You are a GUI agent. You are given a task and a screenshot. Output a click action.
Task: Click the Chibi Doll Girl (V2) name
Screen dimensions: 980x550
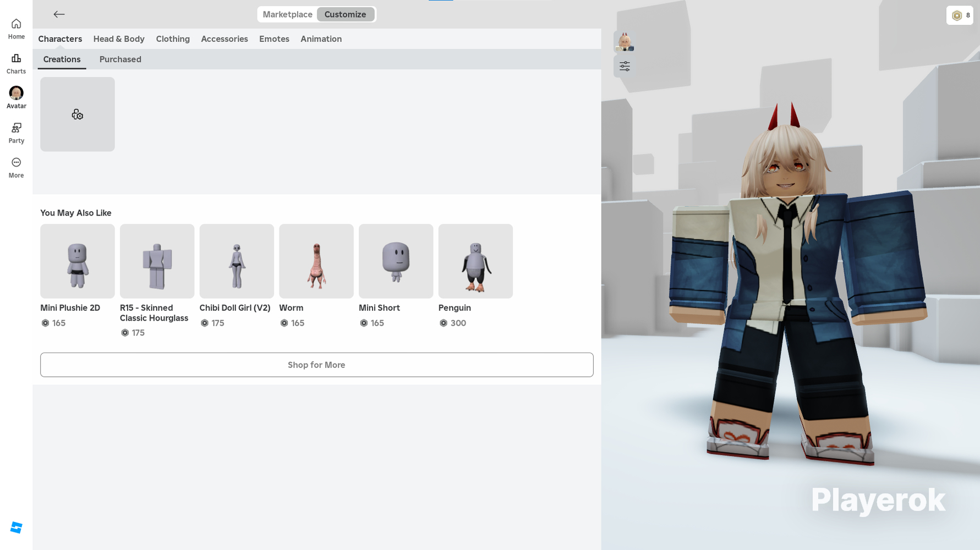click(235, 308)
